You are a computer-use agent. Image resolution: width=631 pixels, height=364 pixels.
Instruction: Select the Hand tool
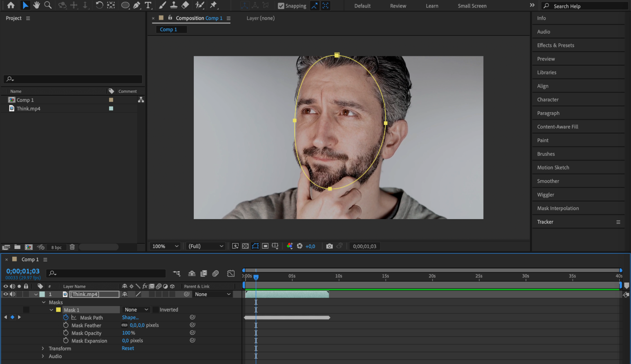tap(37, 5)
